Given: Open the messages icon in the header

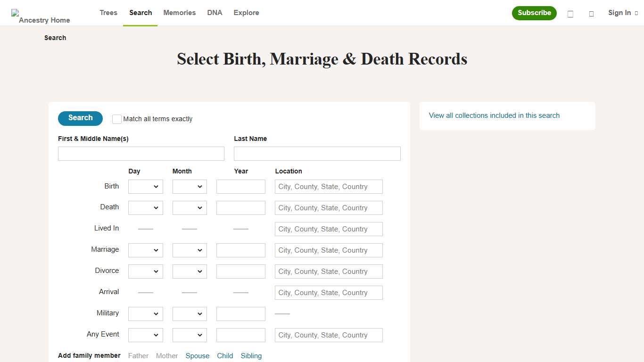Looking at the screenshot, I should pyautogui.click(x=591, y=14).
